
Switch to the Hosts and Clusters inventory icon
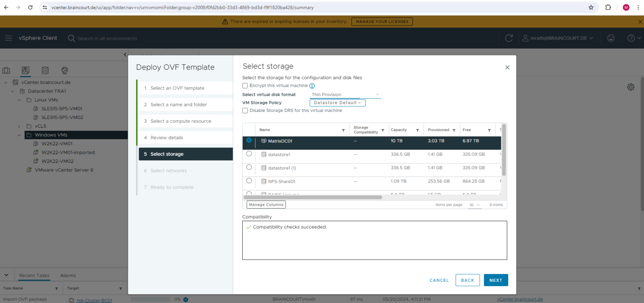coord(6,70)
